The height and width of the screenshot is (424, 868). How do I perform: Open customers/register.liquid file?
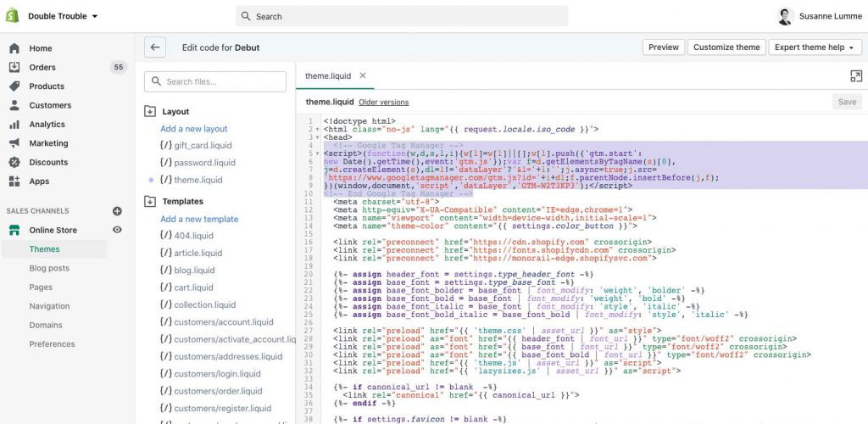click(214, 409)
